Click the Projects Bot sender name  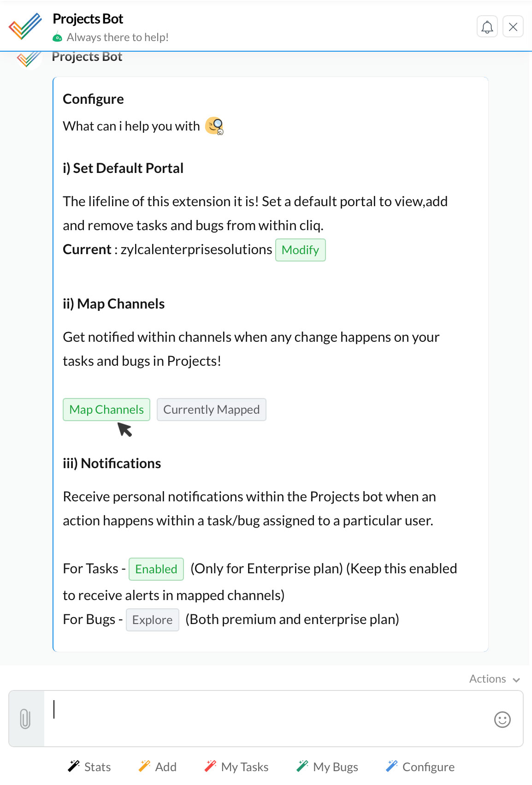87,57
